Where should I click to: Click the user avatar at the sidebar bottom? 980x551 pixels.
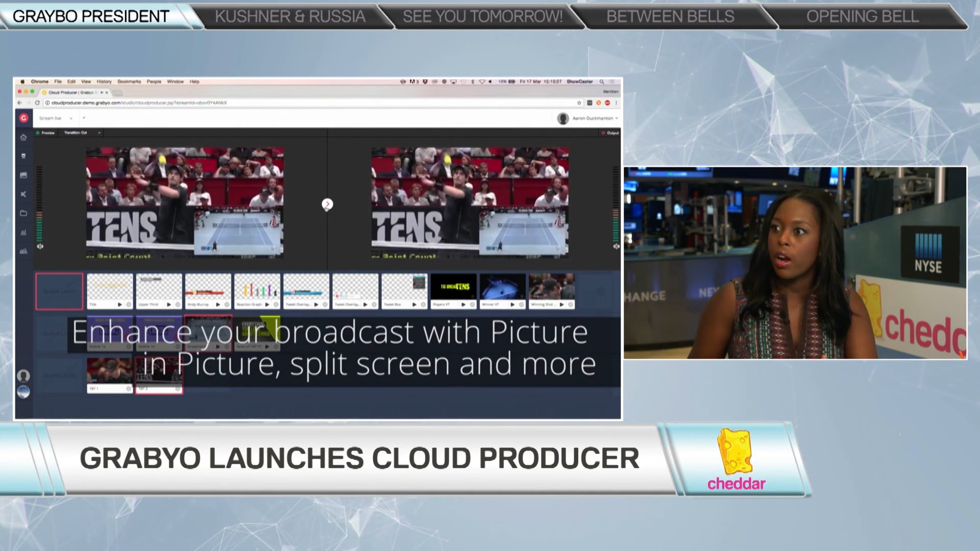22,375
